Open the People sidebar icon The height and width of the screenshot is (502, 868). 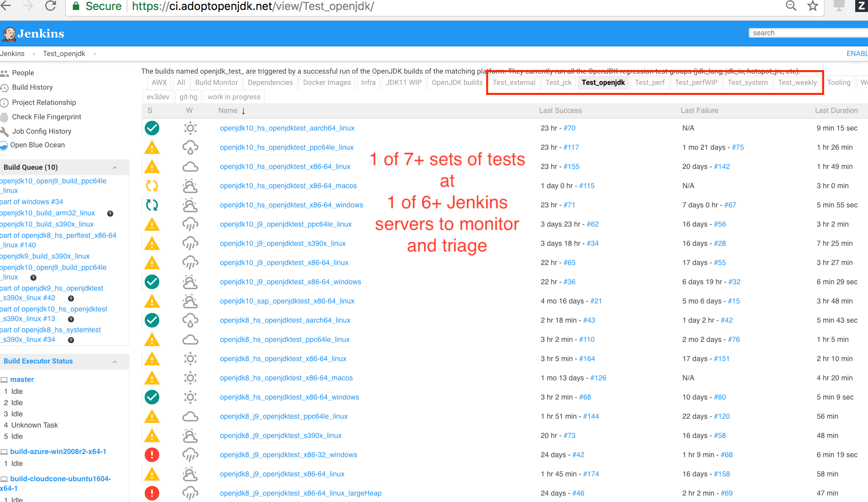4,73
